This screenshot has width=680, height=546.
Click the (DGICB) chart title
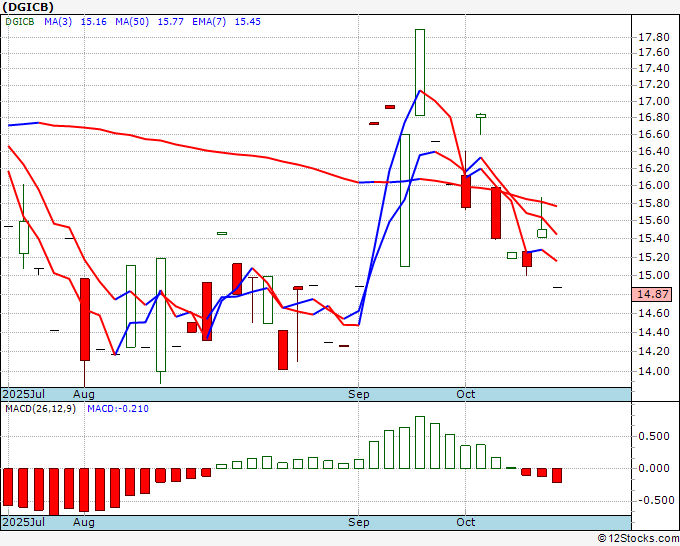30,8
